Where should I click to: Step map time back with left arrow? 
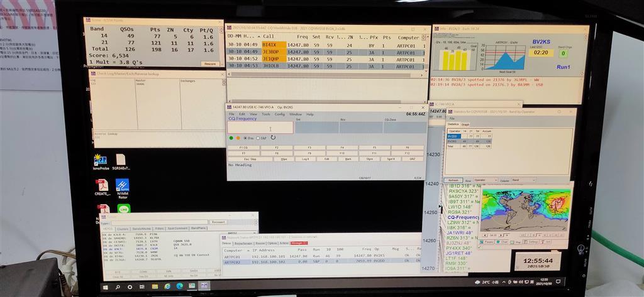point(485,235)
